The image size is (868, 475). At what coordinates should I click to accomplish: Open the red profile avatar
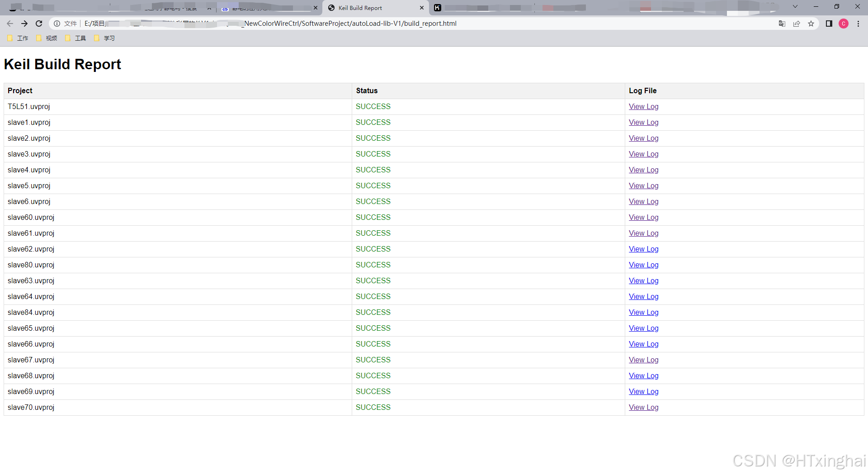tap(844, 24)
